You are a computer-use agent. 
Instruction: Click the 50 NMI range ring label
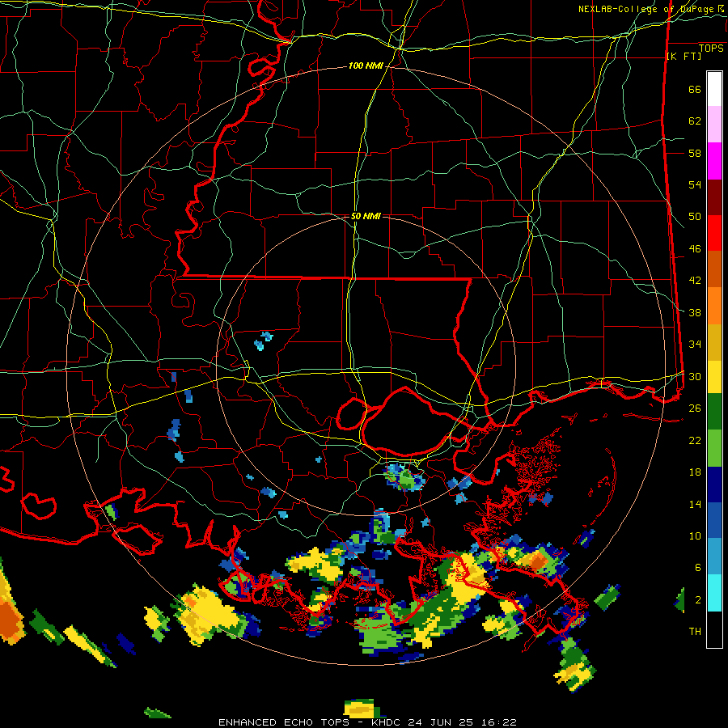[x=366, y=216]
